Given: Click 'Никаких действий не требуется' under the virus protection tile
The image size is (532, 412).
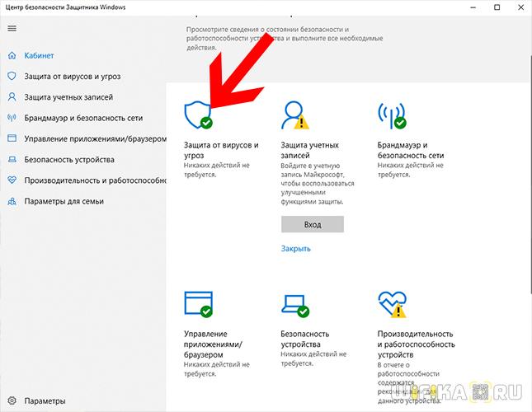Looking at the screenshot, I should click(217, 170).
